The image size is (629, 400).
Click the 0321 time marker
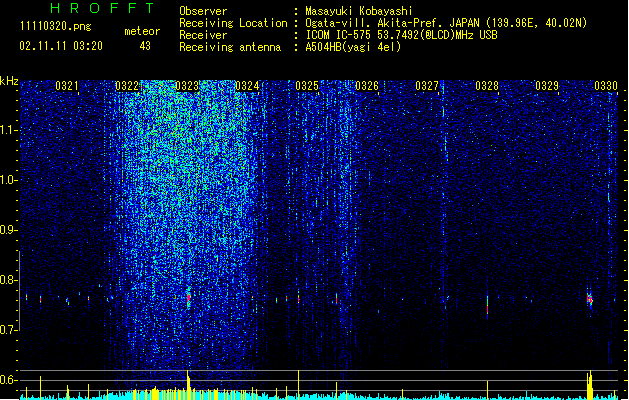67,86
